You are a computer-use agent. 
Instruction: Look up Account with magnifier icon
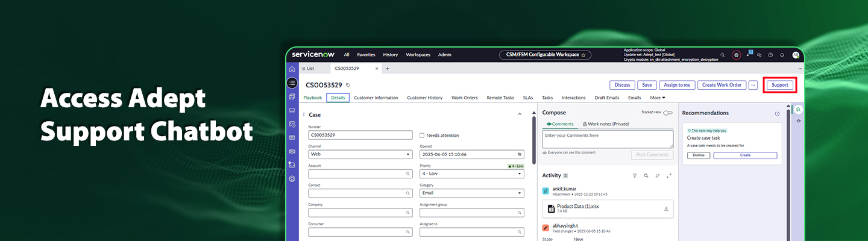pyautogui.click(x=408, y=174)
